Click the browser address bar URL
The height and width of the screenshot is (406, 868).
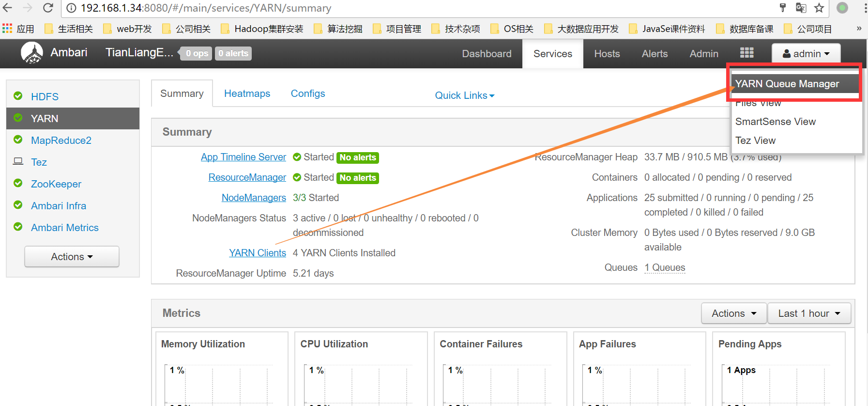[206, 8]
